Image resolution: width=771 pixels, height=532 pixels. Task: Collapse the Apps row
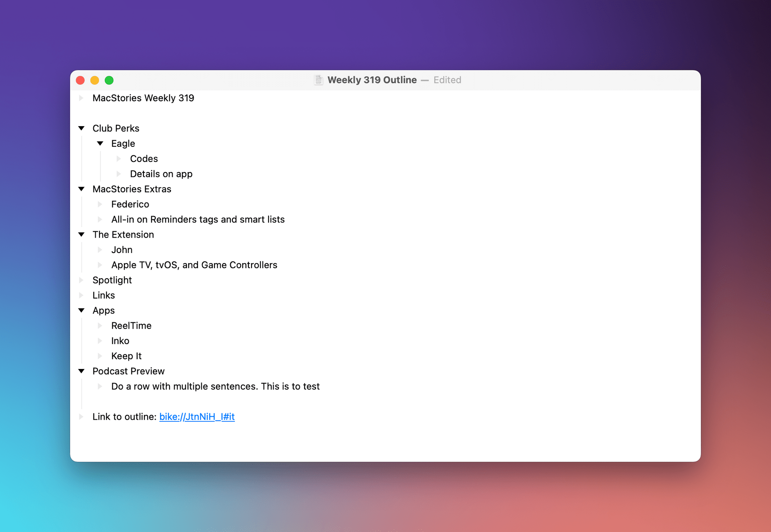coord(81,311)
